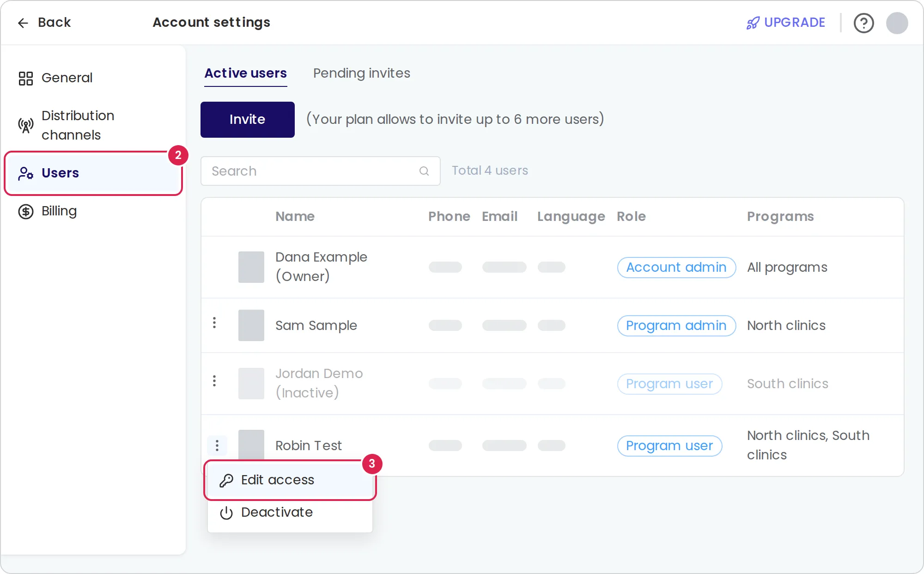Click the Invite button
The image size is (924, 574).
pyautogui.click(x=247, y=119)
